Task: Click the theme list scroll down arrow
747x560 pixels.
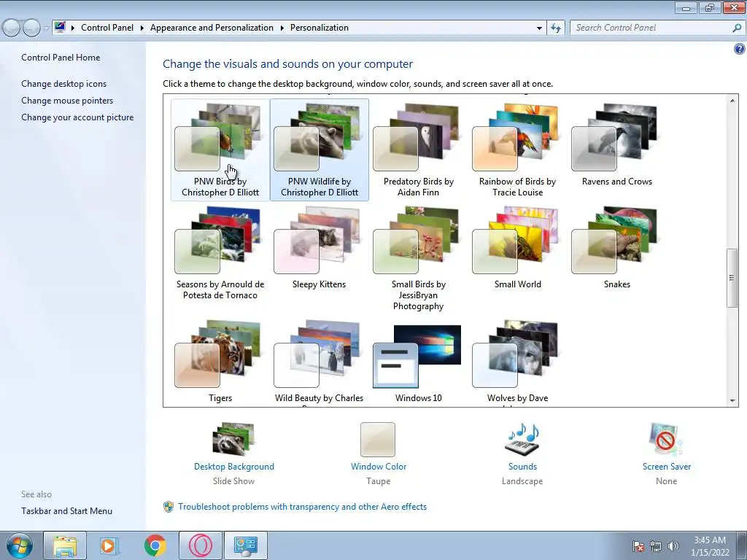Action: pos(732,401)
